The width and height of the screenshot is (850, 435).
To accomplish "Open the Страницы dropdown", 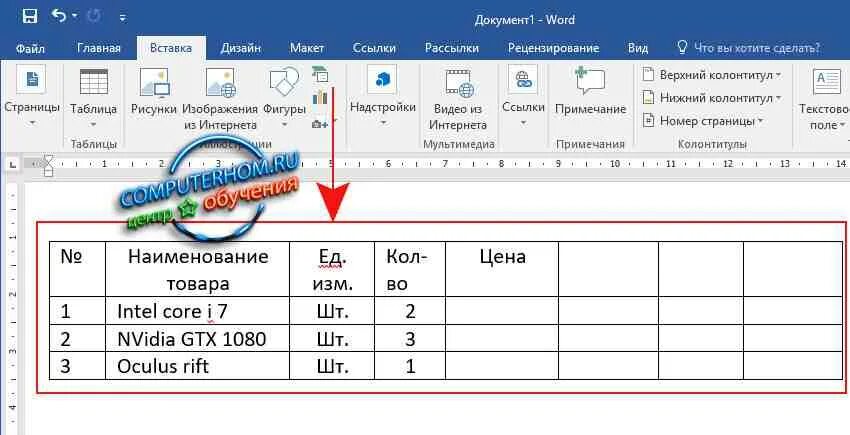I will [x=31, y=96].
